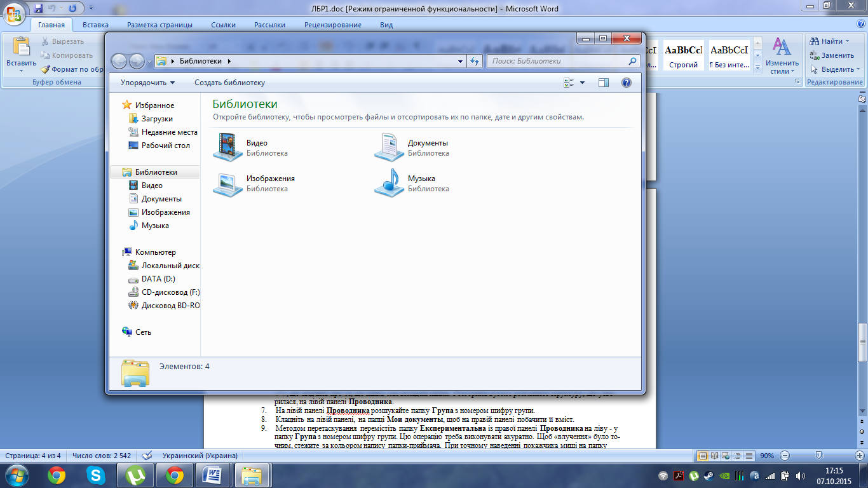
Task: Open the Документы library icon in main pane
Action: point(389,147)
